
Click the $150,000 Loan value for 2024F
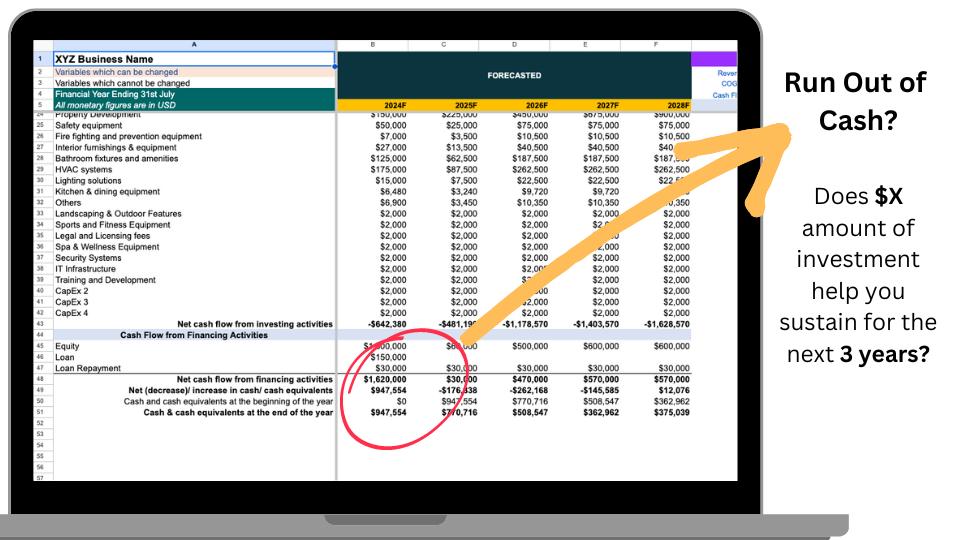[371, 357]
